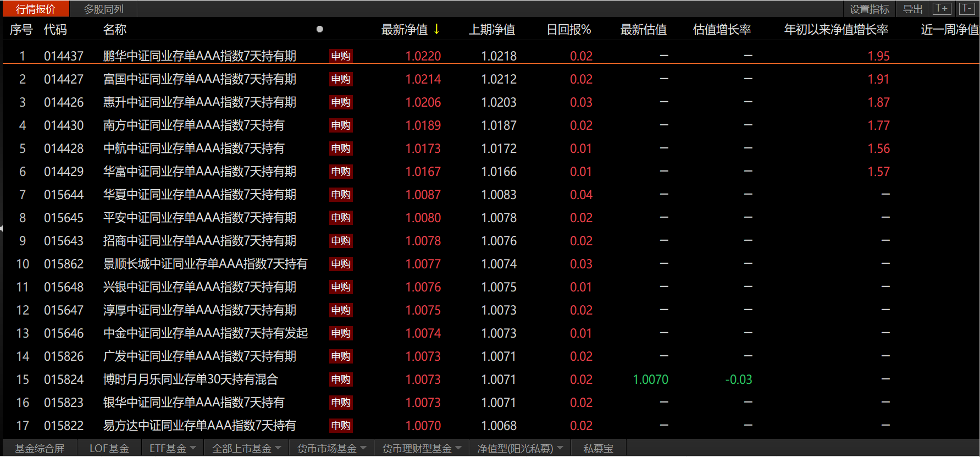Click 申购 for fund 014437 鹏华中证
980x457 pixels.
click(x=341, y=56)
